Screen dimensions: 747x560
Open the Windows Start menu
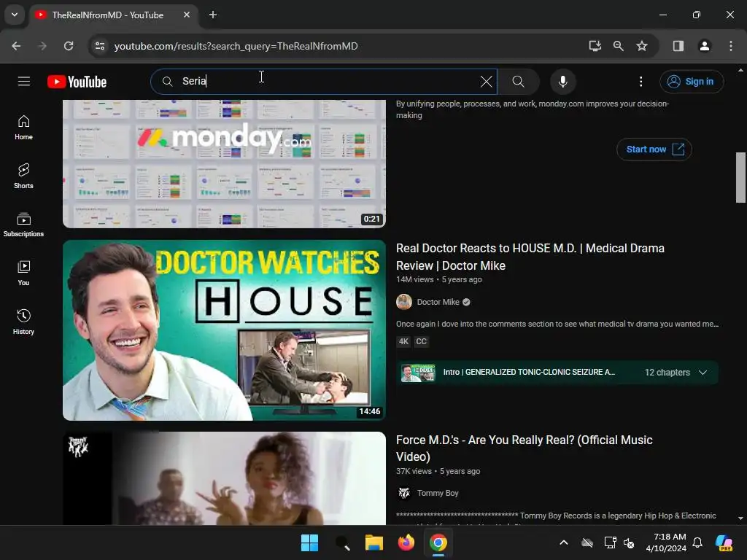(x=309, y=542)
